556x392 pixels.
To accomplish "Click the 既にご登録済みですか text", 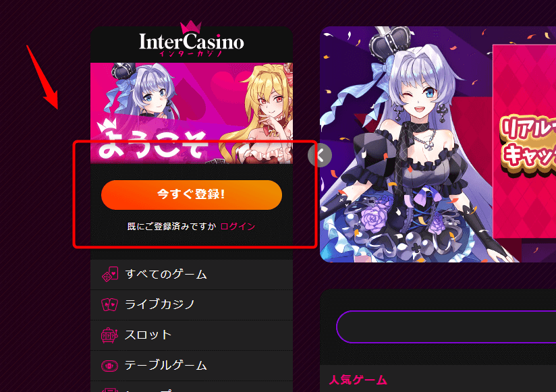I will pyautogui.click(x=171, y=226).
